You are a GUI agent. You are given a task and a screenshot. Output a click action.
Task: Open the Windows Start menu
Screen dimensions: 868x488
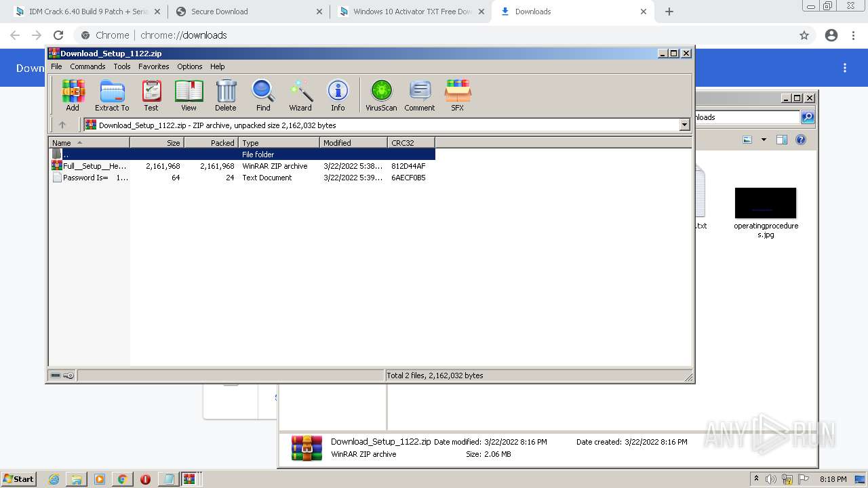tap(18, 479)
